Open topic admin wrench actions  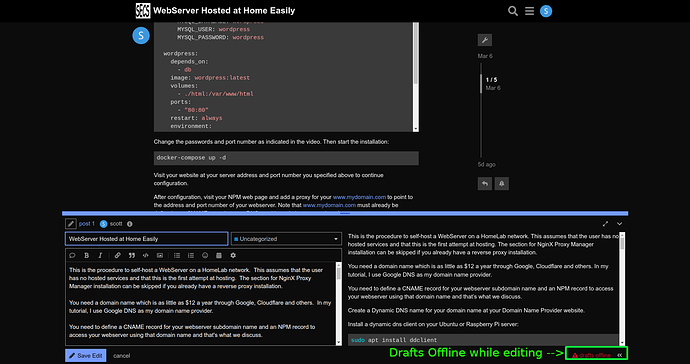pyautogui.click(x=484, y=40)
